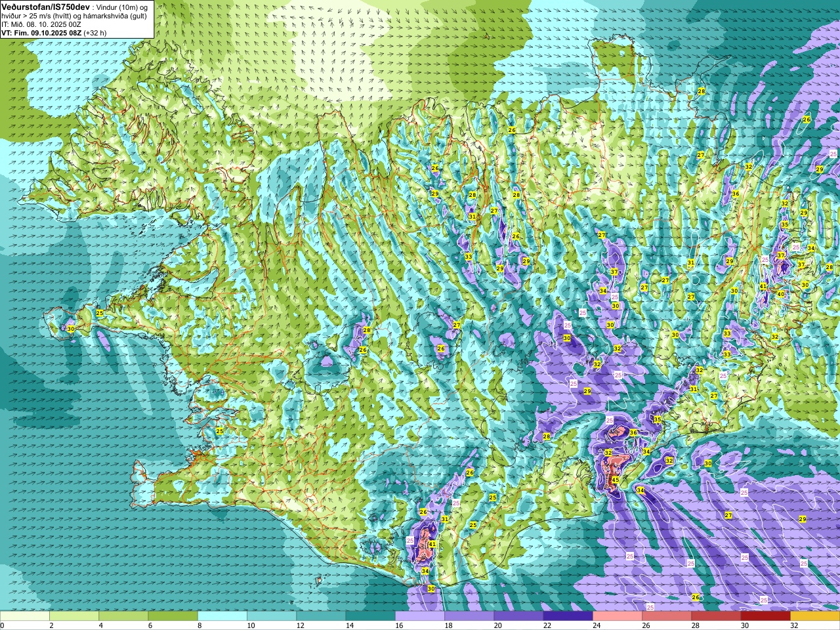
Task: Click the legend tick label "24"
Action: (597, 625)
